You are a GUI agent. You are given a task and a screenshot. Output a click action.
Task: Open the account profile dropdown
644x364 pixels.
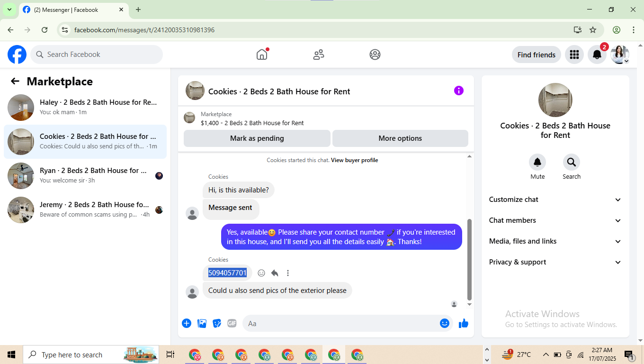tap(620, 55)
